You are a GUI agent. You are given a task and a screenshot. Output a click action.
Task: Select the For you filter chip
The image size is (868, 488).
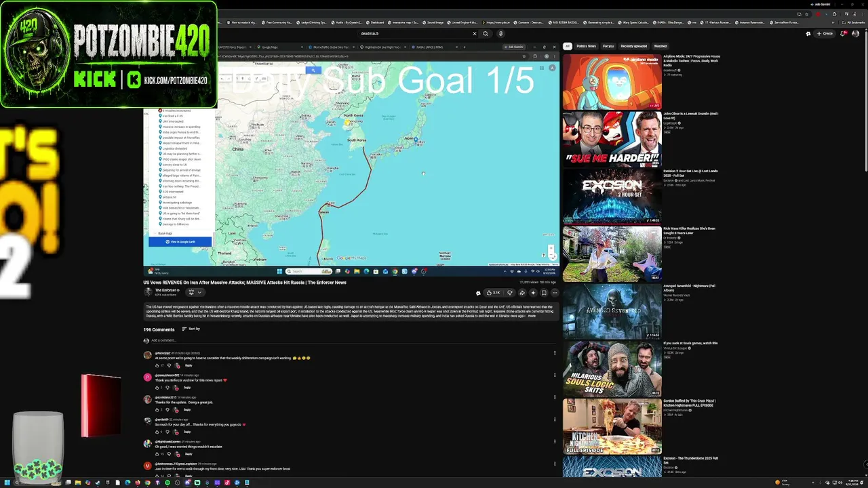tap(608, 46)
